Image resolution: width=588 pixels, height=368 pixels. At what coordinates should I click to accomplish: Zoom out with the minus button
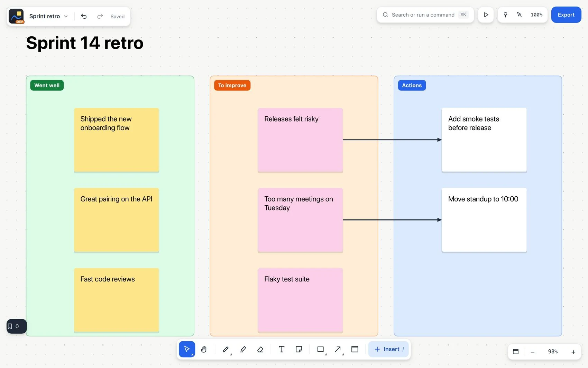pos(533,352)
